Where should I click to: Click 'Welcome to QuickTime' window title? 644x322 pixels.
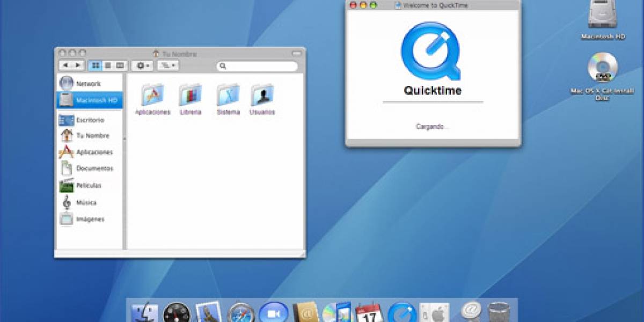[x=435, y=5]
